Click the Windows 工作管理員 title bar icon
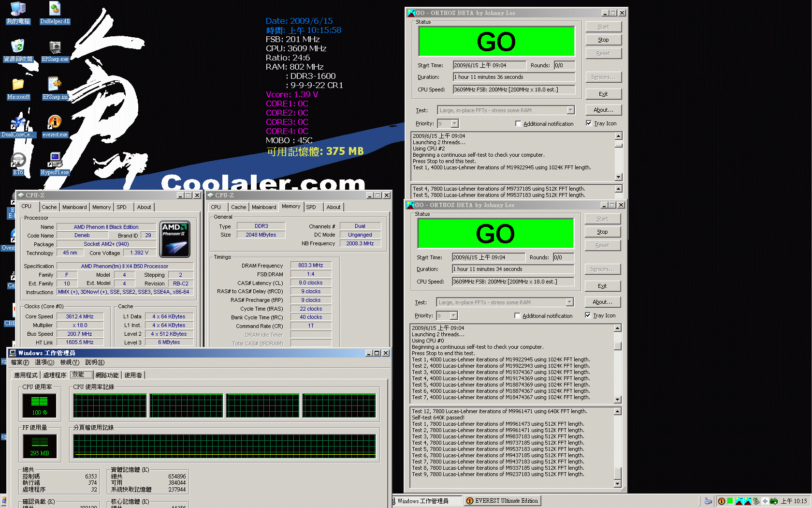Screen dimensions: 812x508 tap(13, 353)
